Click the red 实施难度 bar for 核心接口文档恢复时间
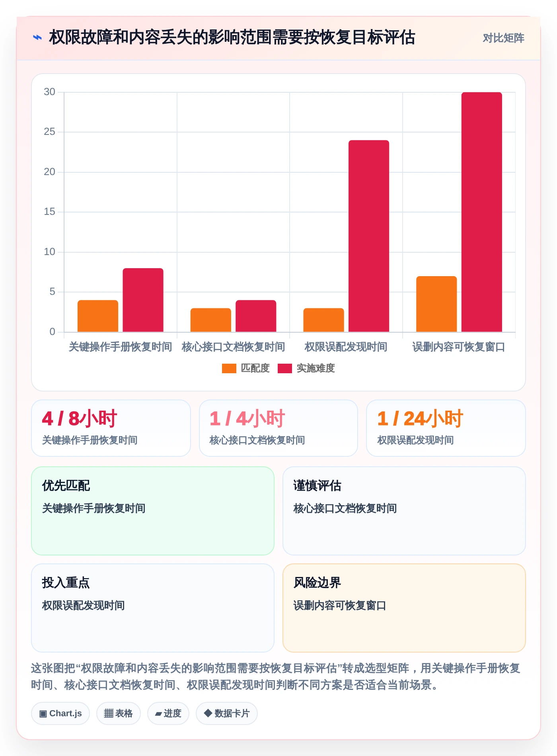557x756 pixels. (256, 316)
